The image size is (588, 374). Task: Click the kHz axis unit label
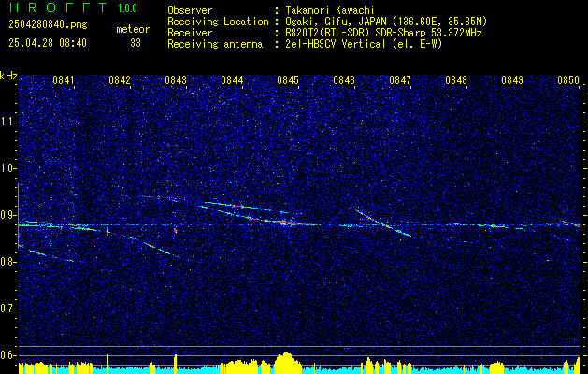(8, 76)
